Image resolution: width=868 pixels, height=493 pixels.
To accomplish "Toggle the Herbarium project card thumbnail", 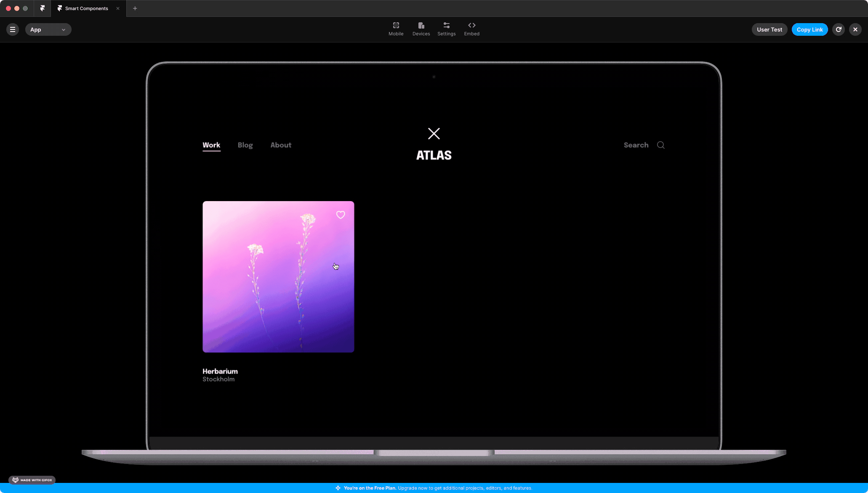I will tap(278, 277).
